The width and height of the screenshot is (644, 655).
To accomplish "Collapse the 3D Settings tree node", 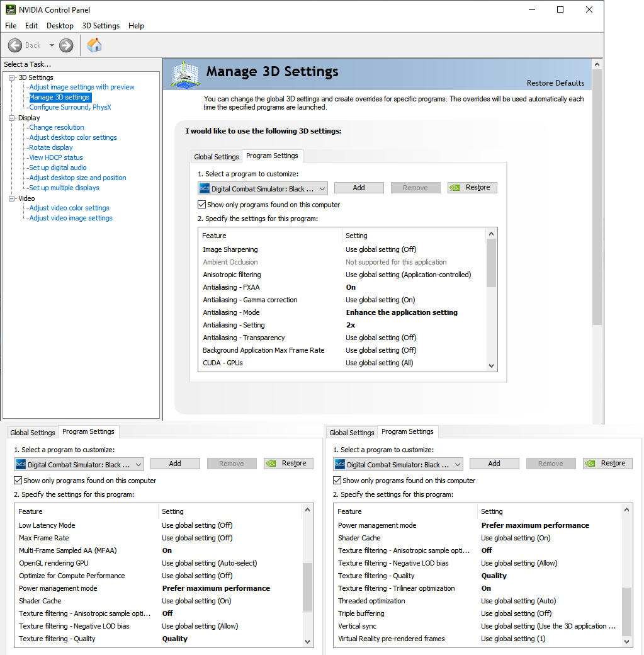I will pos(12,77).
